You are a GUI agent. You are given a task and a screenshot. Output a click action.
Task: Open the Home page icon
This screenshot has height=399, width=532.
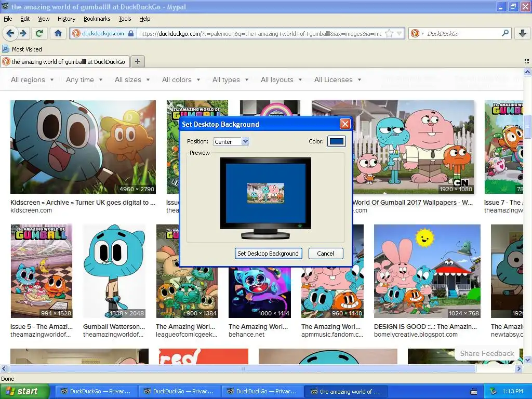click(x=58, y=33)
